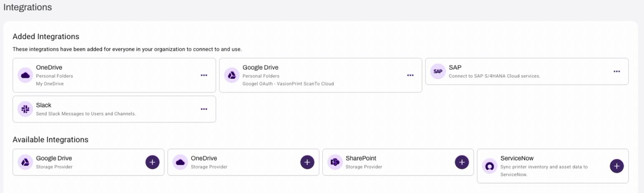Click the SAP logo icon
Screen dimensions: 644x193
(x=438, y=71)
